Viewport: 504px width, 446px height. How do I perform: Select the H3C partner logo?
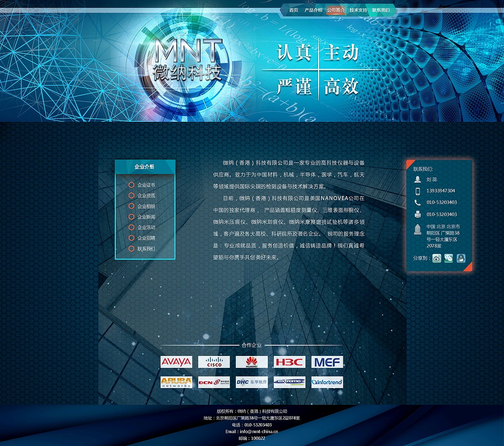[289, 362]
